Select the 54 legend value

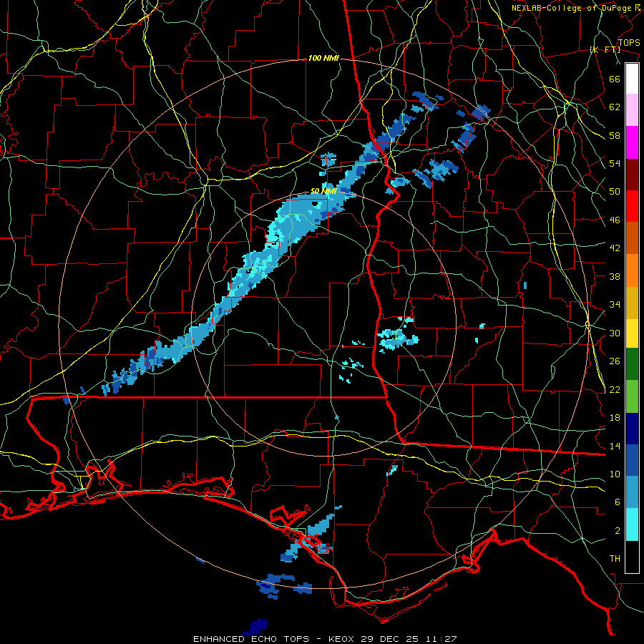pos(615,163)
